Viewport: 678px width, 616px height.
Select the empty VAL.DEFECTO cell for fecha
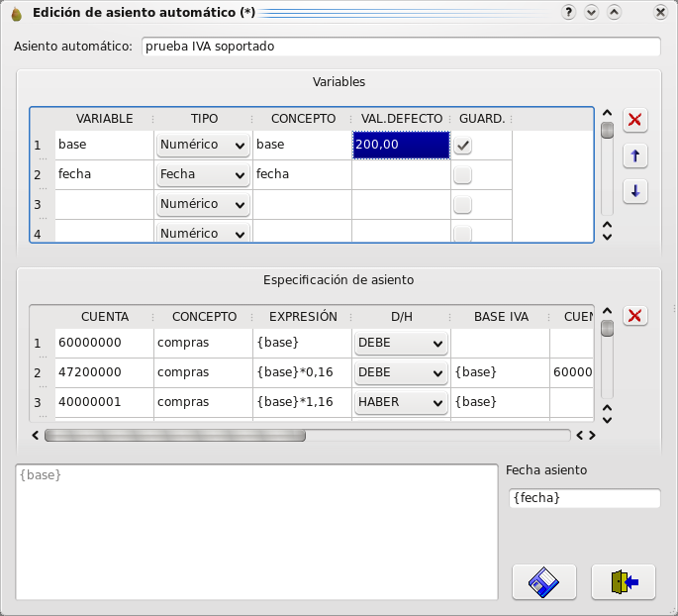401,174
